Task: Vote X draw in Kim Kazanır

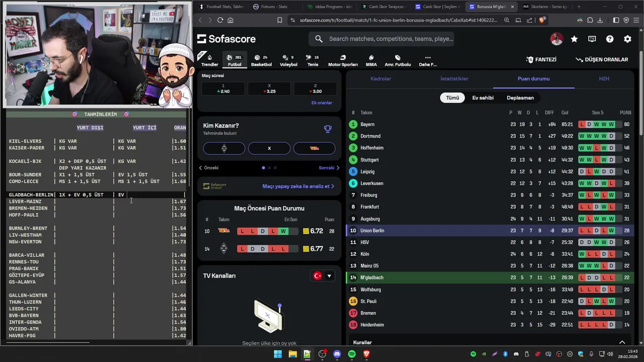Action: coord(269,148)
